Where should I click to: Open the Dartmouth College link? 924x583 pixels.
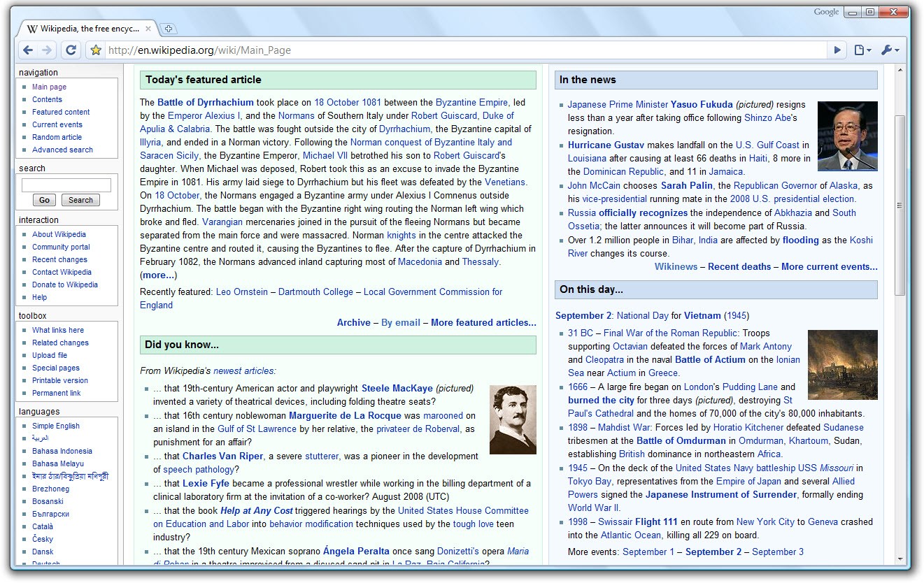pos(315,291)
